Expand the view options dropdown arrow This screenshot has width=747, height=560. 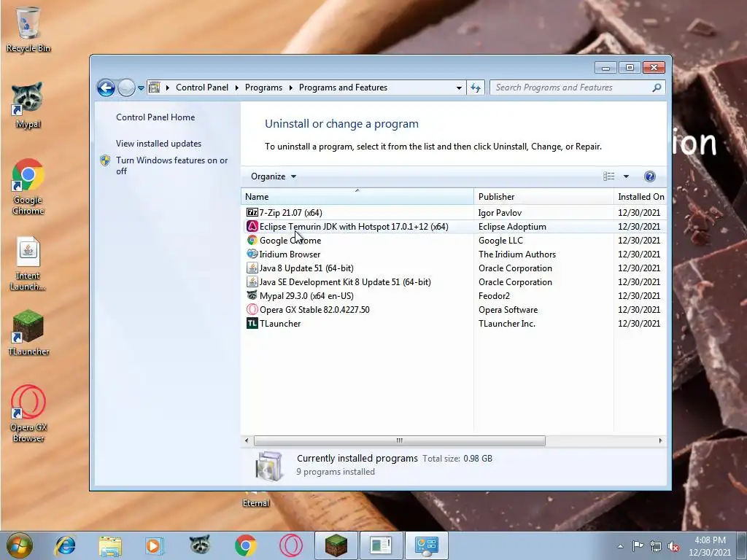coord(626,176)
